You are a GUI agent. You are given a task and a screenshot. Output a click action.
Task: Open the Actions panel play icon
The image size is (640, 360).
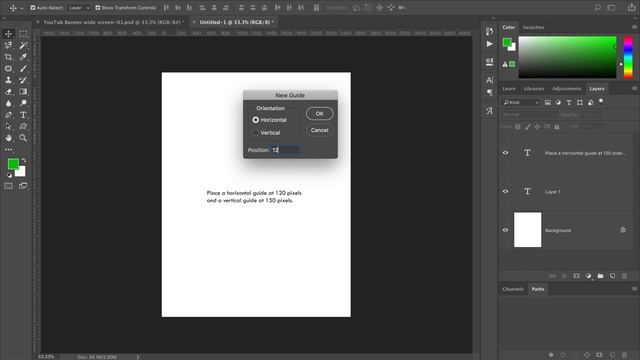pyautogui.click(x=489, y=44)
